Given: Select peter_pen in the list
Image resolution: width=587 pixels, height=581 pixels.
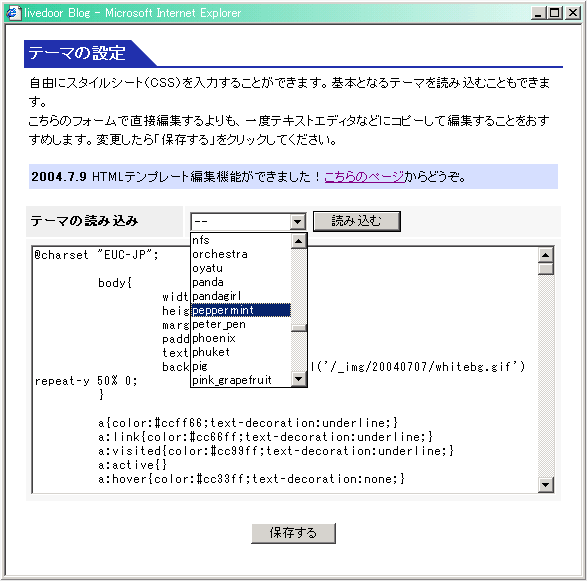Looking at the screenshot, I should pyautogui.click(x=241, y=324).
